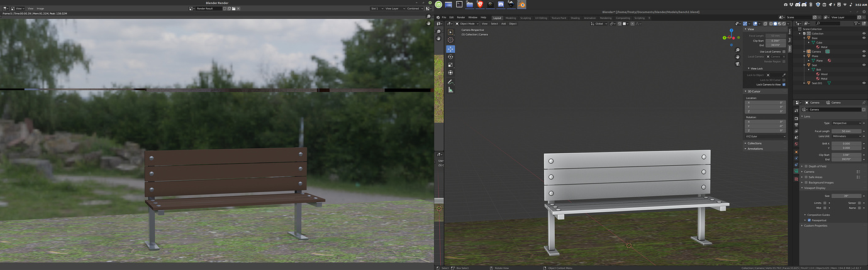Click the Linux Mint menu icon
Viewport: 868px width, 270px height.
point(438,4)
